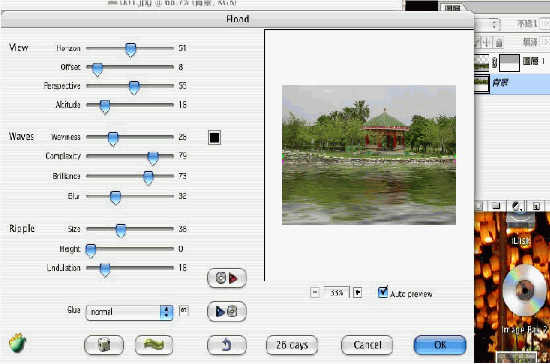Select the background layer row
The height and width of the screenshot is (364, 550).
[x=512, y=83]
